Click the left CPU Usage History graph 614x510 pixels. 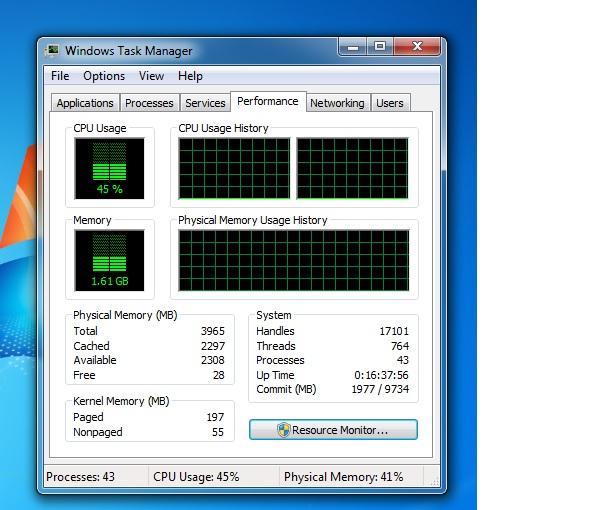[x=234, y=168]
